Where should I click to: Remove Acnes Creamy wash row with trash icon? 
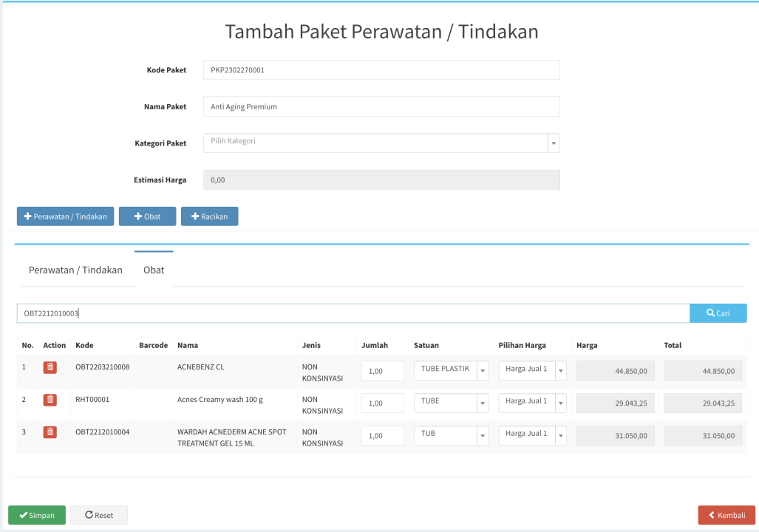(x=50, y=400)
